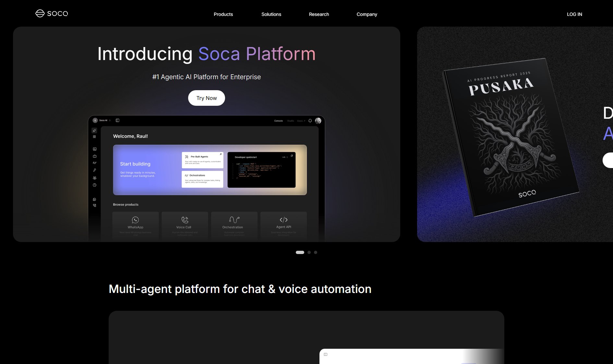Select the second carousel dot indicator
The image size is (613, 364).
pyautogui.click(x=309, y=252)
